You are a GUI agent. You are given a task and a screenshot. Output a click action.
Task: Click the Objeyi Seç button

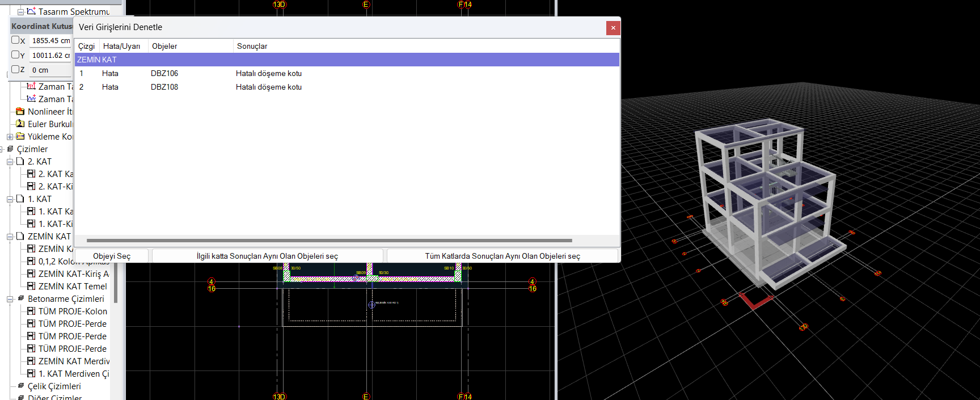pos(112,256)
